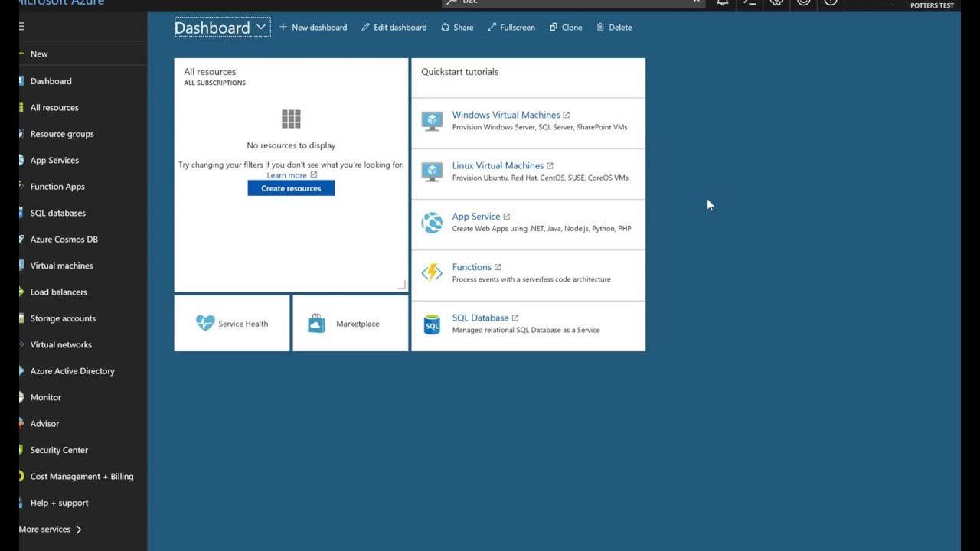Open the notifications bell in top bar

click(723, 2)
